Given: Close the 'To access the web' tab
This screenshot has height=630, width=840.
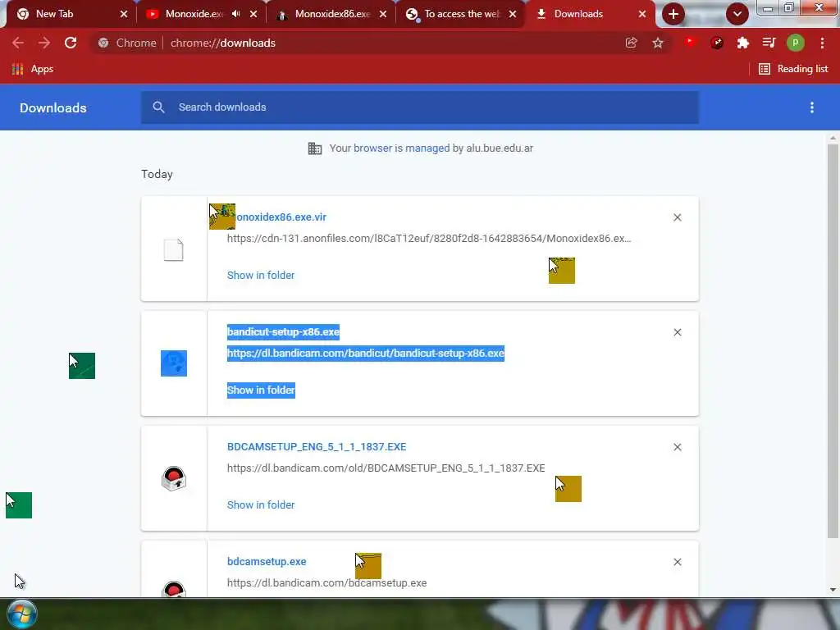Looking at the screenshot, I should 513,14.
